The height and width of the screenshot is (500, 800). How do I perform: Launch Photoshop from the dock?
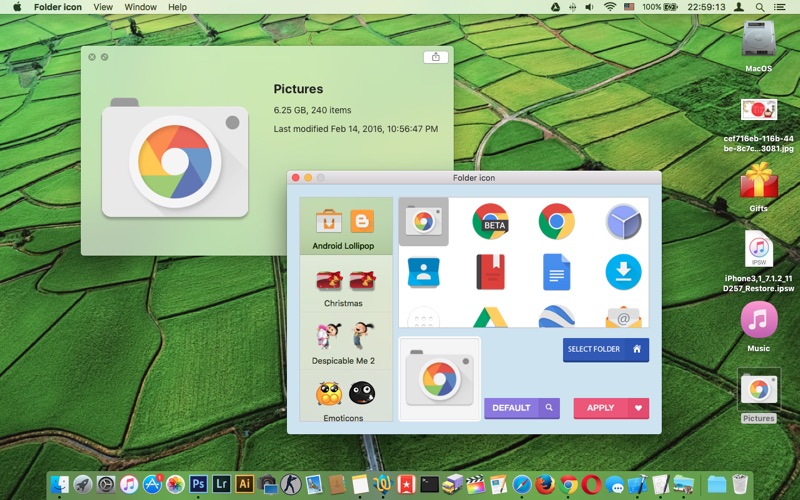click(x=198, y=484)
